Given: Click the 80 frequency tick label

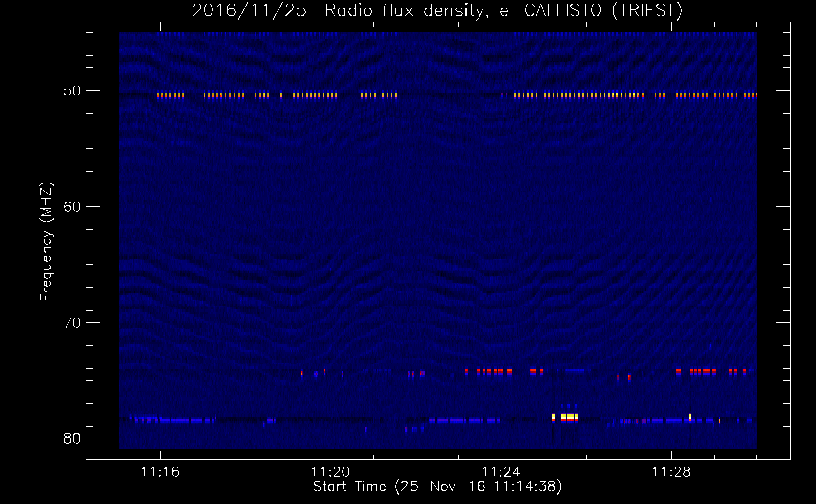Looking at the screenshot, I should tap(72, 438).
